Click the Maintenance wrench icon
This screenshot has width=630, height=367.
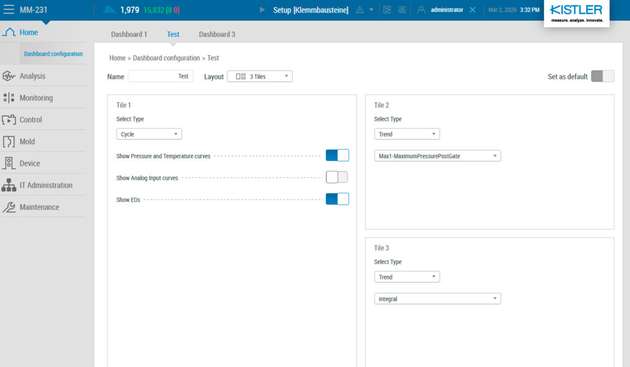click(8, 207)
